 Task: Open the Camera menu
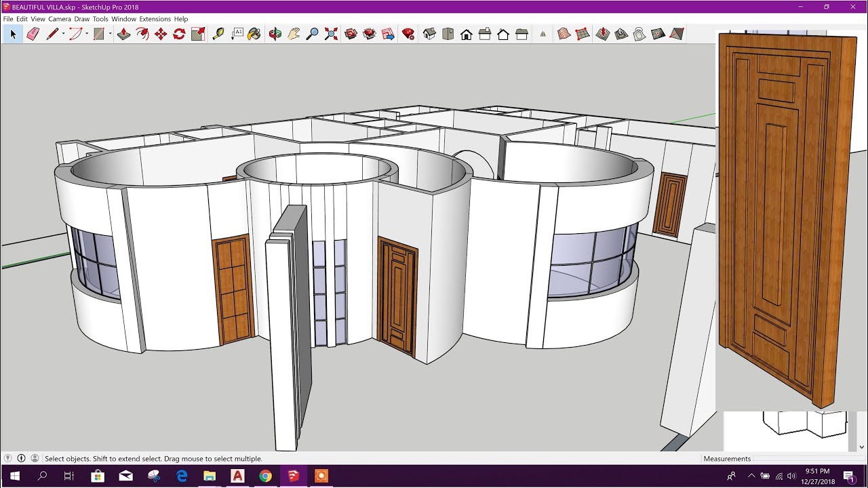[60, 19]
